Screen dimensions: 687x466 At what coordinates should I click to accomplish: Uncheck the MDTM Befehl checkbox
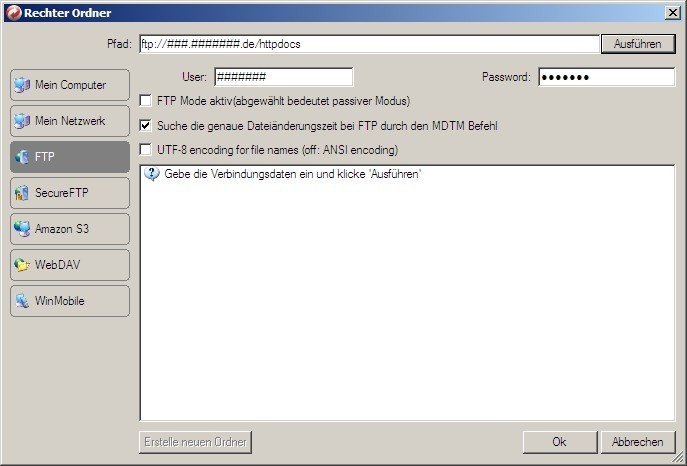point(145,126)
